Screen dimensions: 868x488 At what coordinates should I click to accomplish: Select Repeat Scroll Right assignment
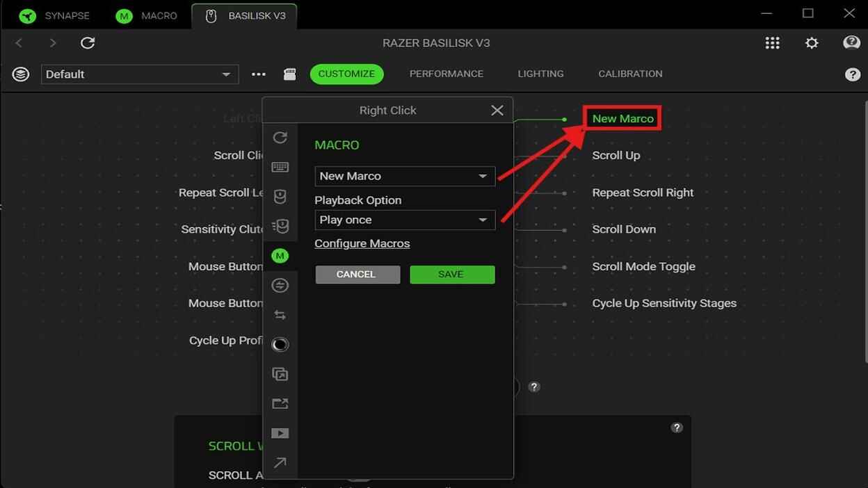[643, 193]
